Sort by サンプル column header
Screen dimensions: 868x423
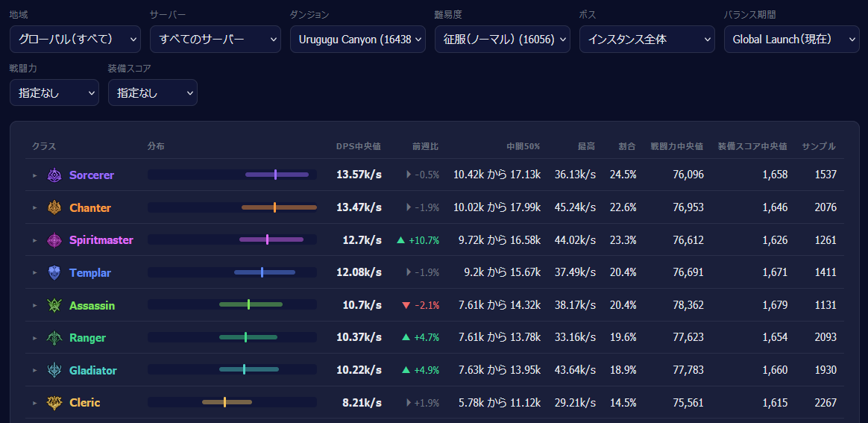819,147
